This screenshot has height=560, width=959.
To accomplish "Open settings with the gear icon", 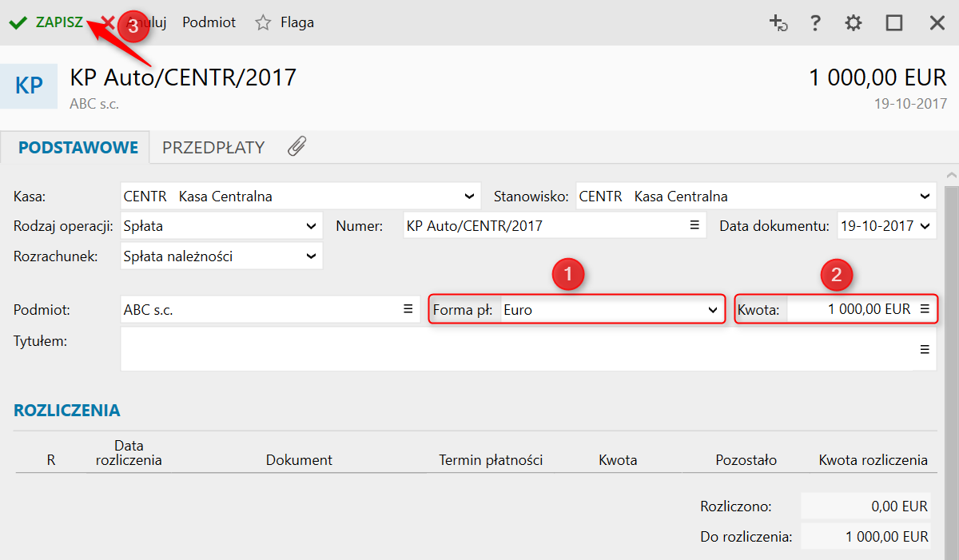I will 854,23.
